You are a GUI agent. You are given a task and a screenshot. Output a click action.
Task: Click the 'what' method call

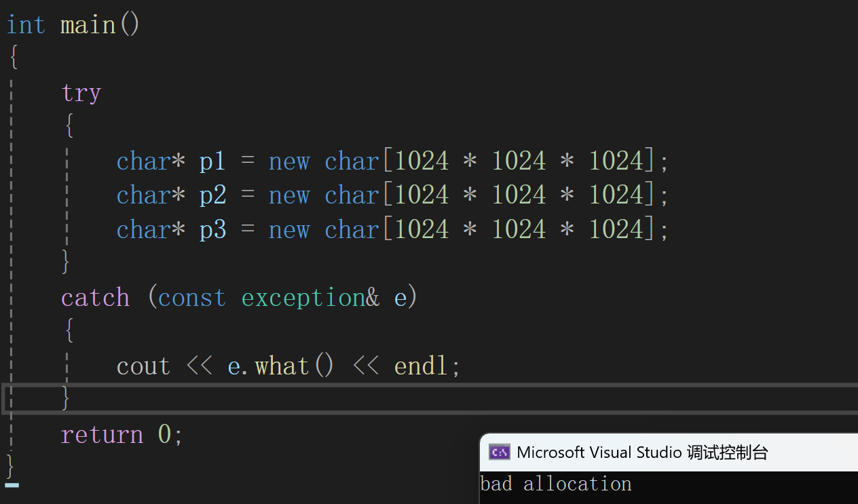pos(282,366)
